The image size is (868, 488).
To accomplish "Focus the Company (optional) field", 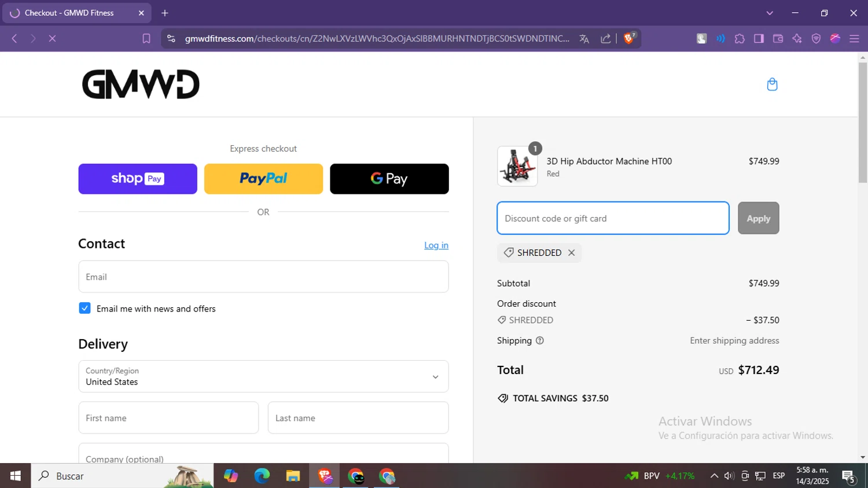I will [x=263, y=453].
